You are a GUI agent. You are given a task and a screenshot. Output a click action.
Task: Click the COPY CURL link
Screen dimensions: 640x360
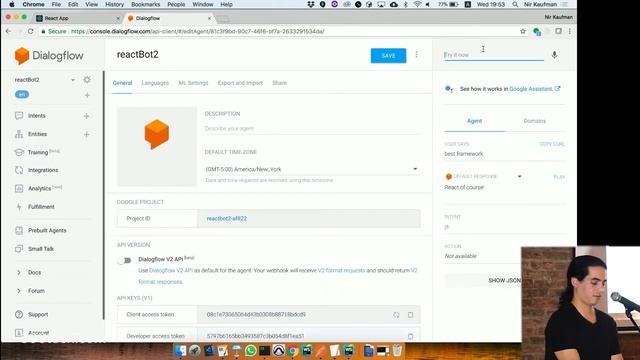(x=552, y=144)
